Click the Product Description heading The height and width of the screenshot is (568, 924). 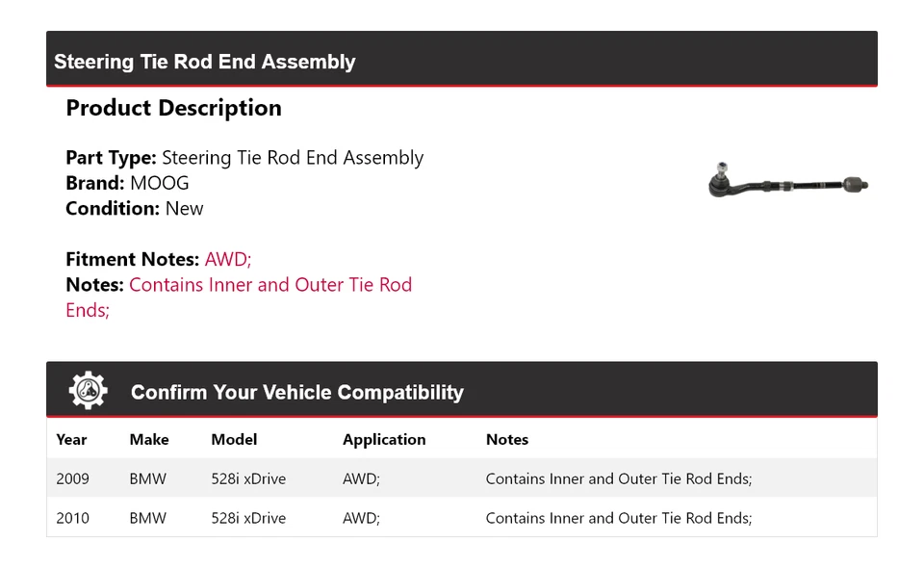tap(173, 108)
